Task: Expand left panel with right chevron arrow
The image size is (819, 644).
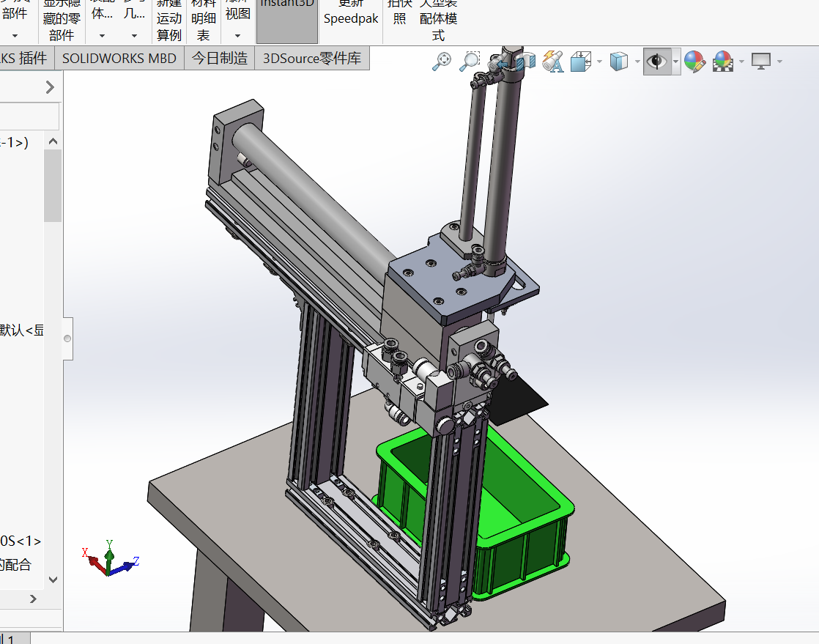Action: click(50, 86)
